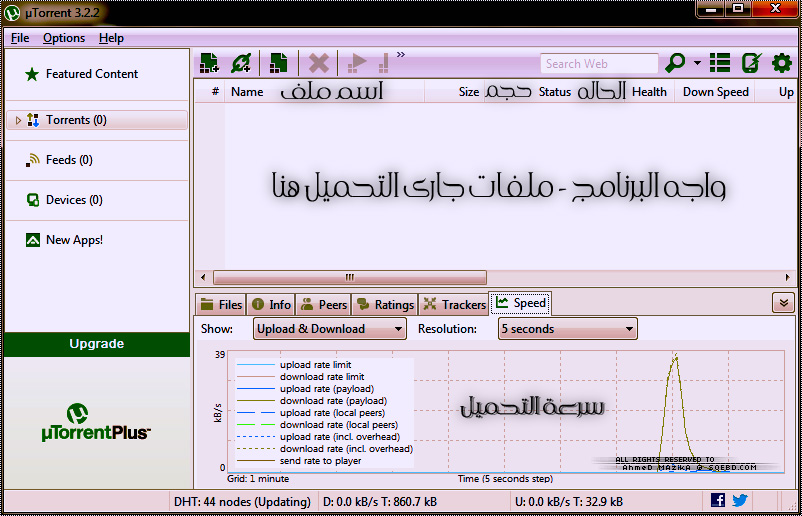Viewport: 802px width, 516px height.
Task: Click the remote/device toolbar icon
Action: [751, 63]
